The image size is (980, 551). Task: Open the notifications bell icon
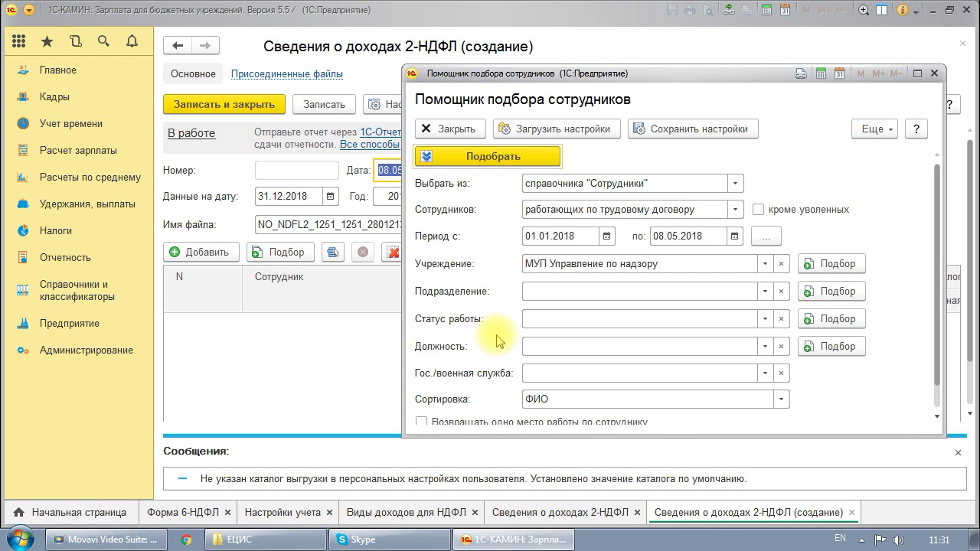point(132,41)
